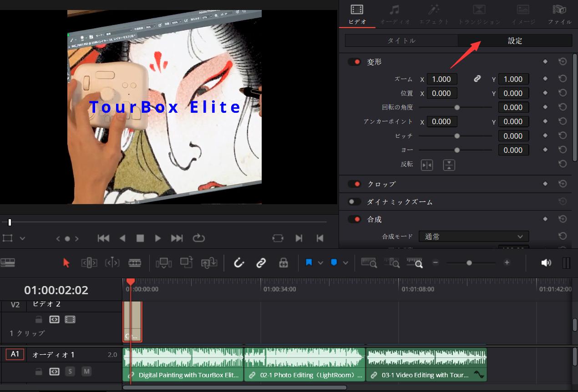Toggle the クロップ section switch
The image size is (578, 392).
pos(354,184)
